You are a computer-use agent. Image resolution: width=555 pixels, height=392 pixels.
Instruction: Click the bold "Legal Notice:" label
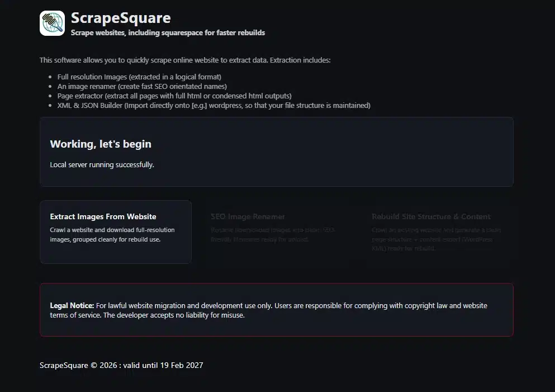tap(72, 306)
